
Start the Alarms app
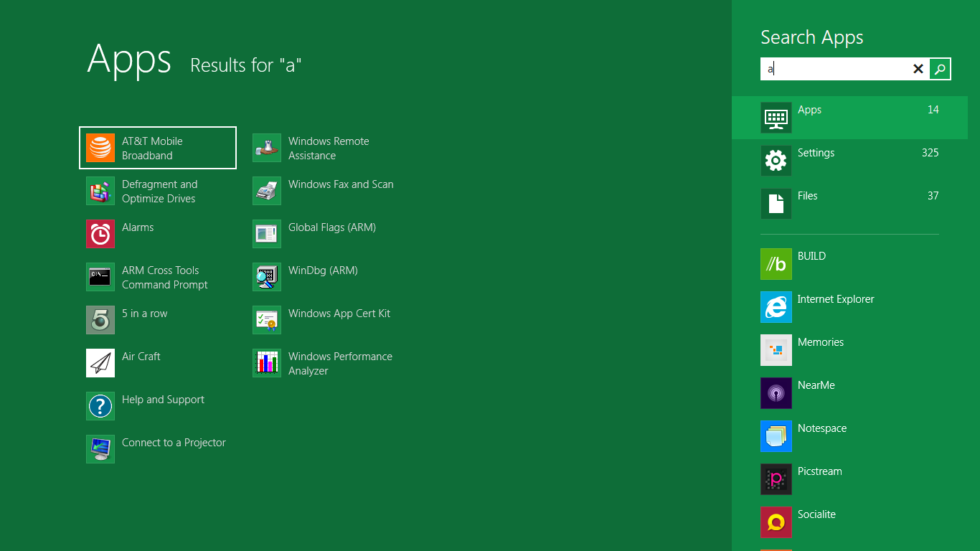click(x=136, y=234)
